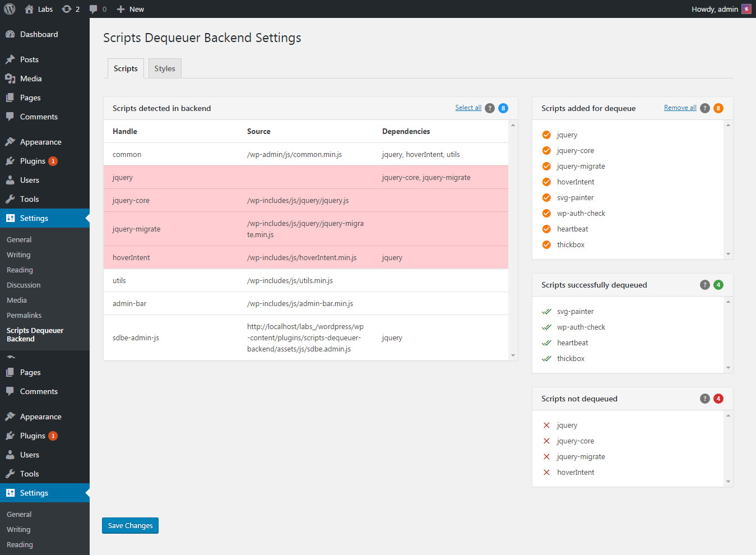This screenshot has height=555, width=756.
Task: Click the admin user avatar
Action: coord(746,9)
